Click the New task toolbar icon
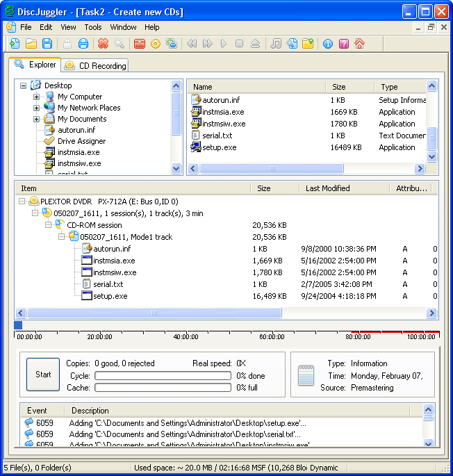Image resolution: width=453 pixels, height=476 pixels. click(x=15, y=44)
